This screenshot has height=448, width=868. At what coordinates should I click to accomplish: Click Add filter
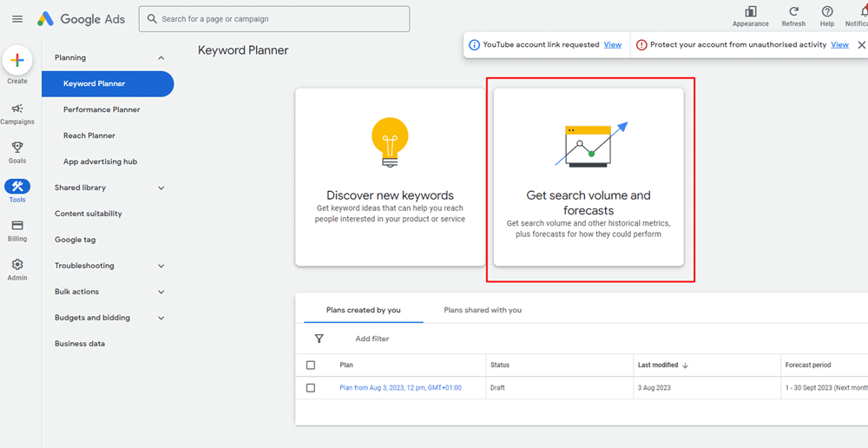372,339
